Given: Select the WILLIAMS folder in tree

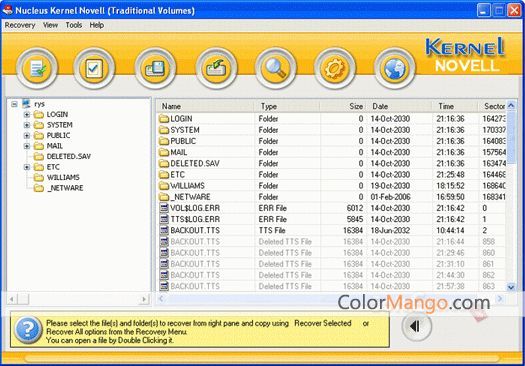Looking at the screenshot, I should (x=63, y=177).
